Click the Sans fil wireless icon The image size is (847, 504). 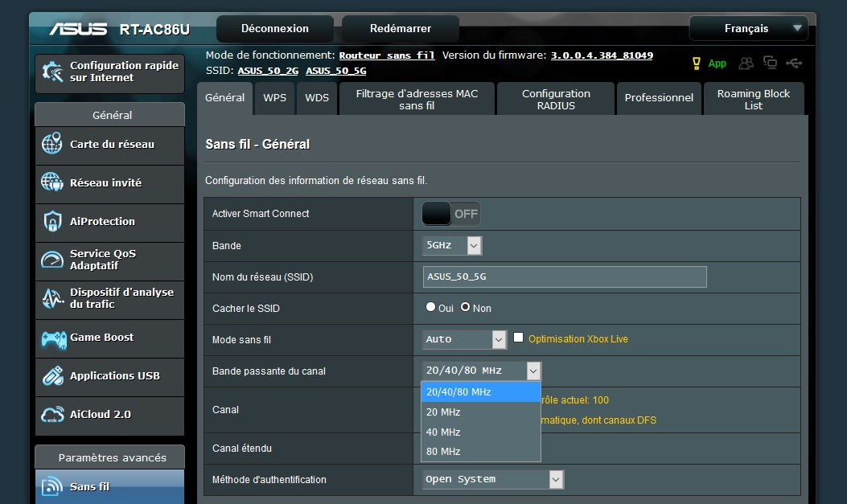[x=51, y=486]
